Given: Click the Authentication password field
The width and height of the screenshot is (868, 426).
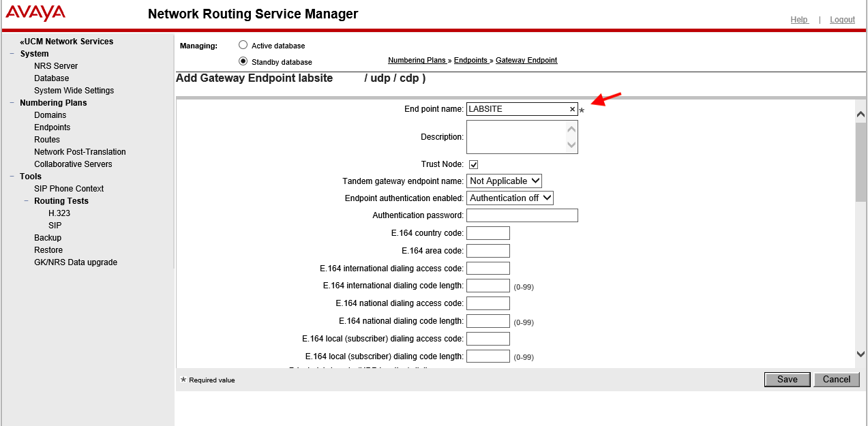Looking at the screenshot, I should (x=522, y=215).
